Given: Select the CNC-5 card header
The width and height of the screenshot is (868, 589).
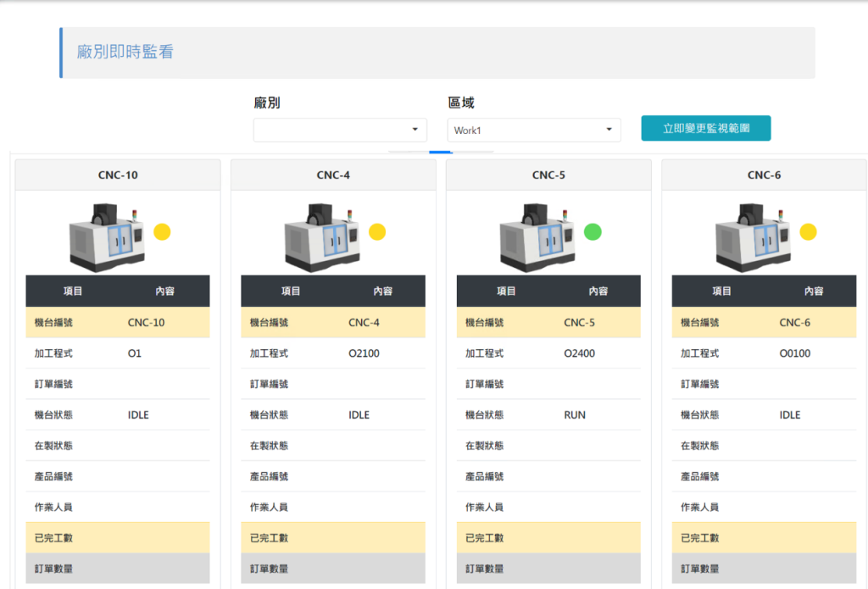Looking at the screenshot, I should (x=548, y=175).
